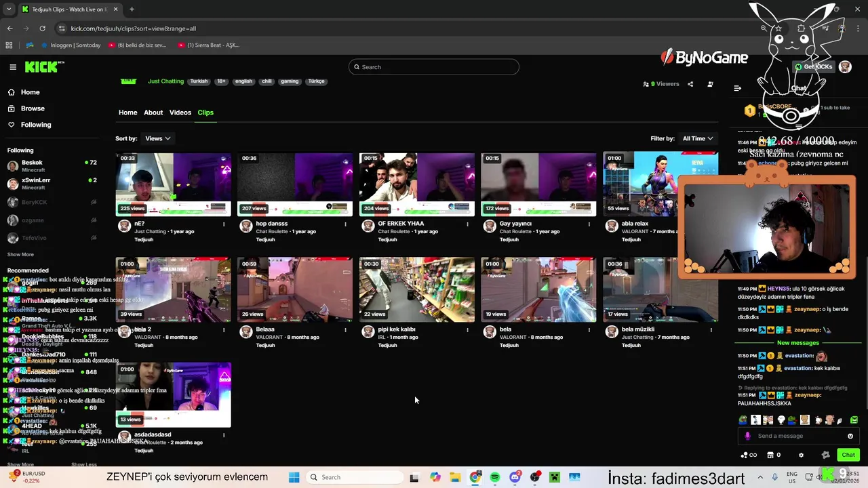Image resolution: width=868 pixels, height=488 pixels.
Task: Select the Clips tab
Action: click(205, 113)
